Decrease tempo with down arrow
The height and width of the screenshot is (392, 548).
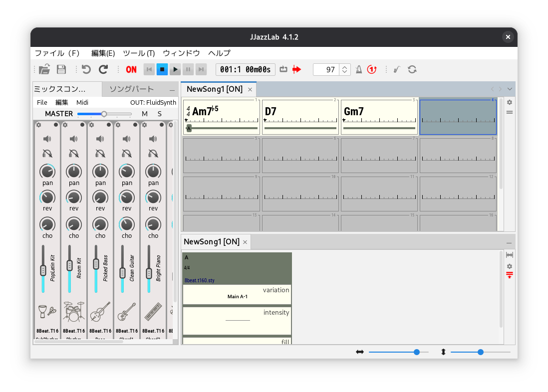click(x=344, y=72)
